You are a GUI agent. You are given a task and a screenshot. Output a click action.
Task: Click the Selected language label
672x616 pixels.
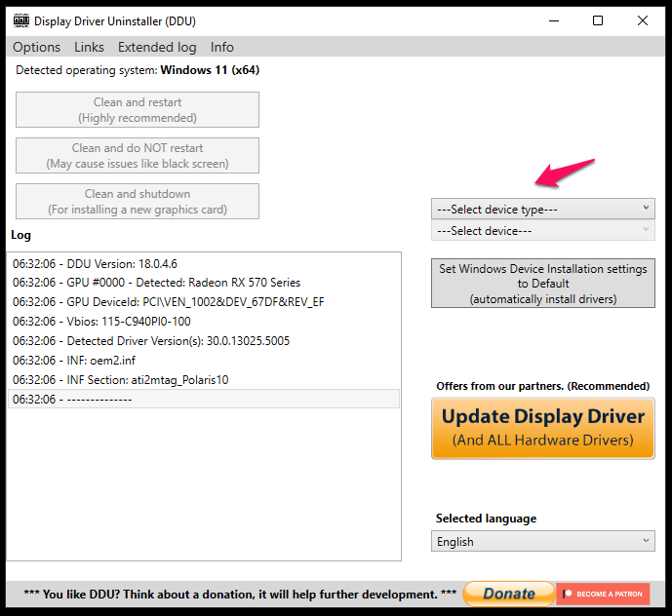[x=486, y=519]
